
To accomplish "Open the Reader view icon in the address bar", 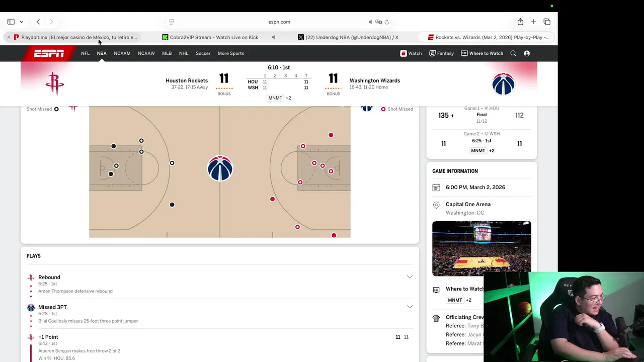I will pyautogui.click(x=172, y=22).
